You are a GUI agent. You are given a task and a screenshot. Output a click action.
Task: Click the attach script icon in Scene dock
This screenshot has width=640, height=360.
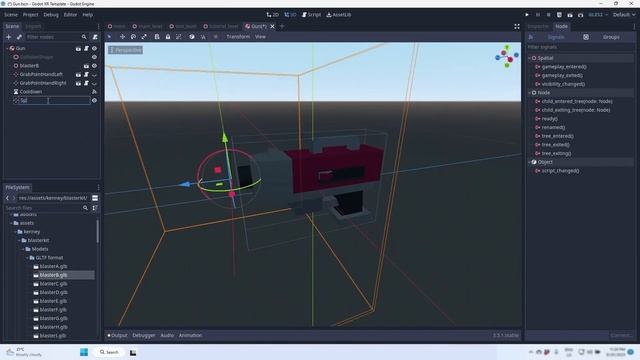95,37
